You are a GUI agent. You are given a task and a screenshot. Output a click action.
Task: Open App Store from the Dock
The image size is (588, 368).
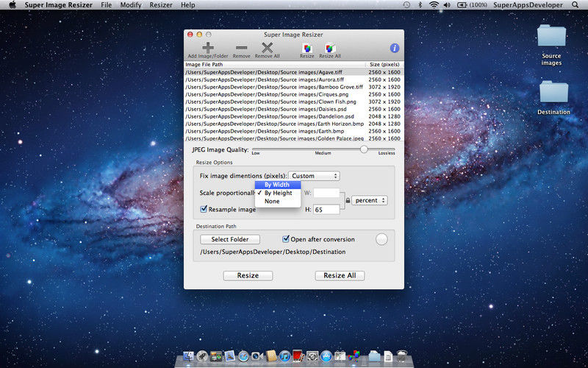326,356
